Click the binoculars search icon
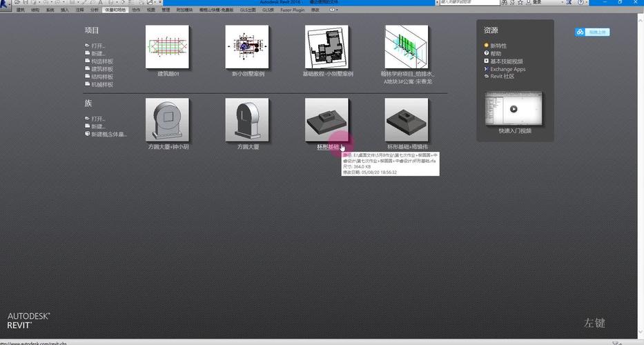The height and width of the screenshot is (345, 644). pyautogui.click(x=504, y=2)
